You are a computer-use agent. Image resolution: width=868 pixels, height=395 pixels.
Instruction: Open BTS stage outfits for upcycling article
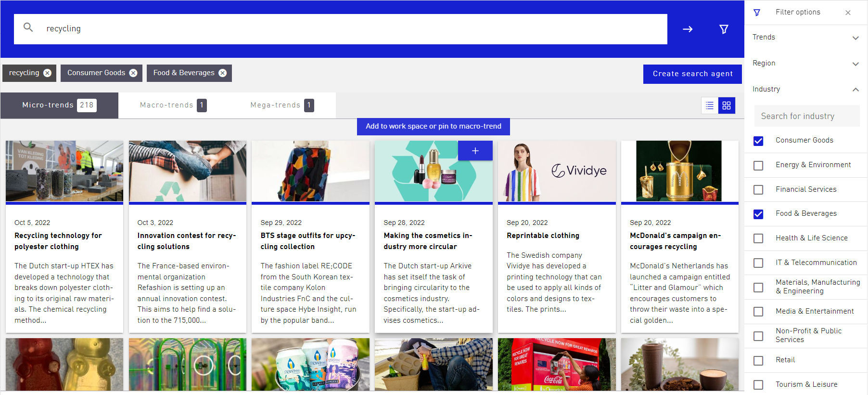pos(308,241)
